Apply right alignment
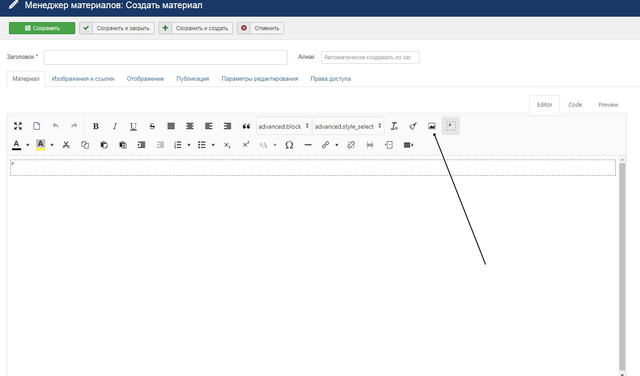Viewport: 640px width, 376px height. 227,126
